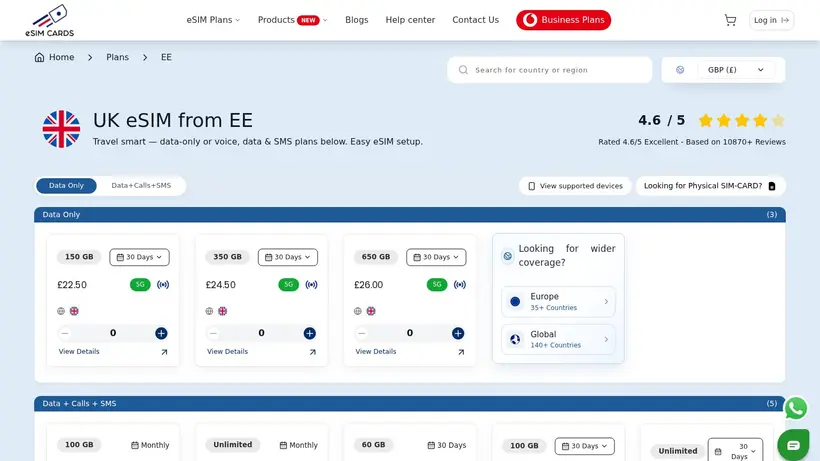
Task: Open 30 Days dropdown on 650 GB plan
Action: (436, 257)
